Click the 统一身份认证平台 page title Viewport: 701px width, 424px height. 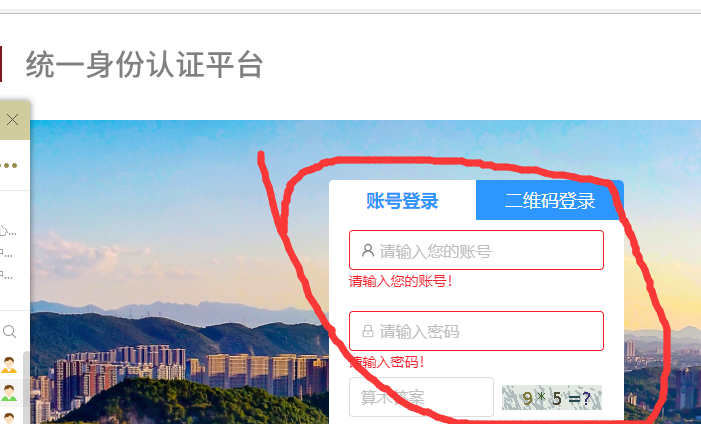(144, 64)
